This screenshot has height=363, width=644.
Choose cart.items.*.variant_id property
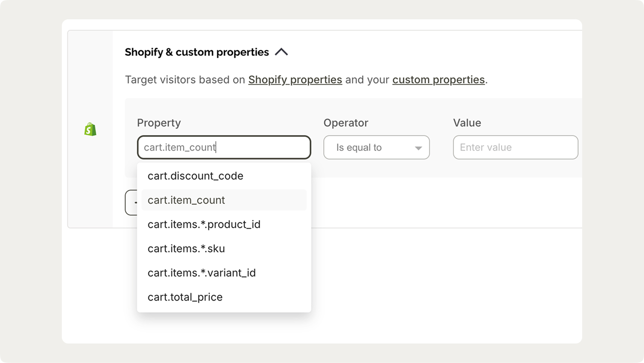pos(202,273)
